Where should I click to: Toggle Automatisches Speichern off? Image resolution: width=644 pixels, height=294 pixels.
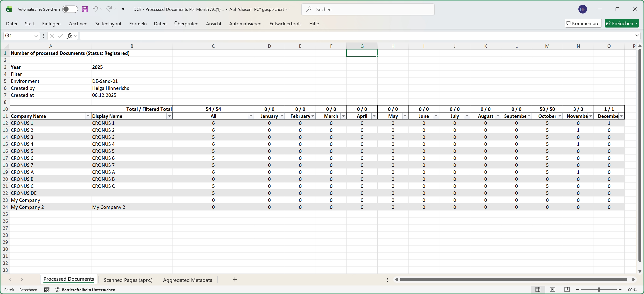click(x=70, y=9)
